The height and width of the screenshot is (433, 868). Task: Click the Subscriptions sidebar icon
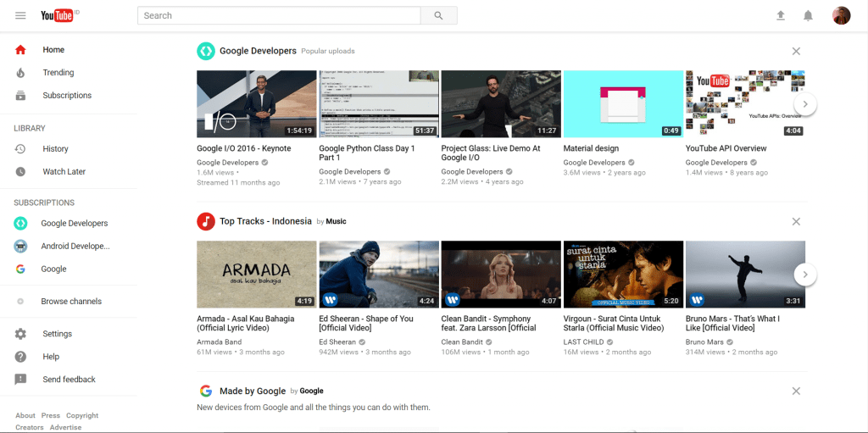click(20, 95)
